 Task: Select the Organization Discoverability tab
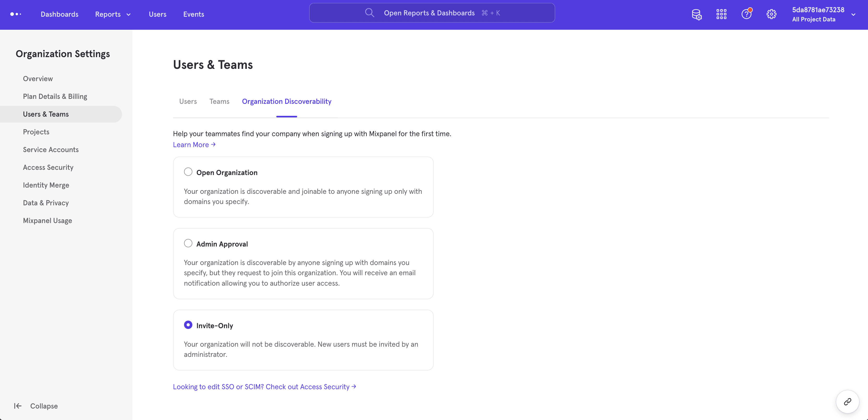(x=287, y=101)
